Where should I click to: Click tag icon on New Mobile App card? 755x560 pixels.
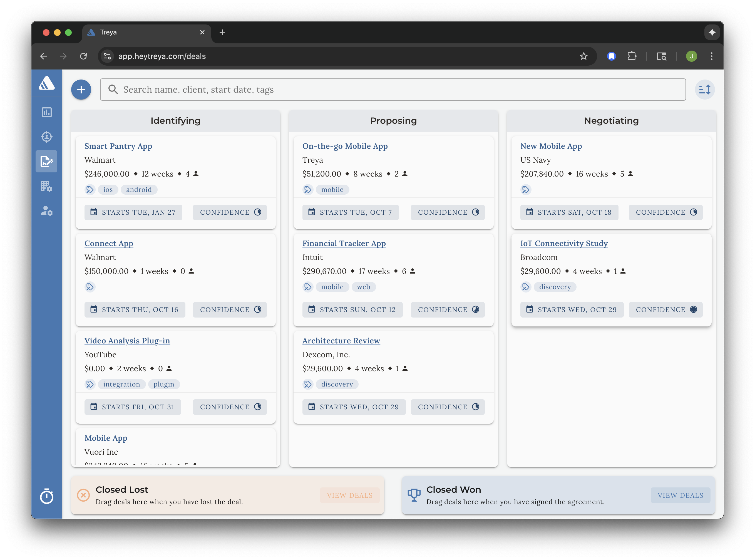pos(526,189)
